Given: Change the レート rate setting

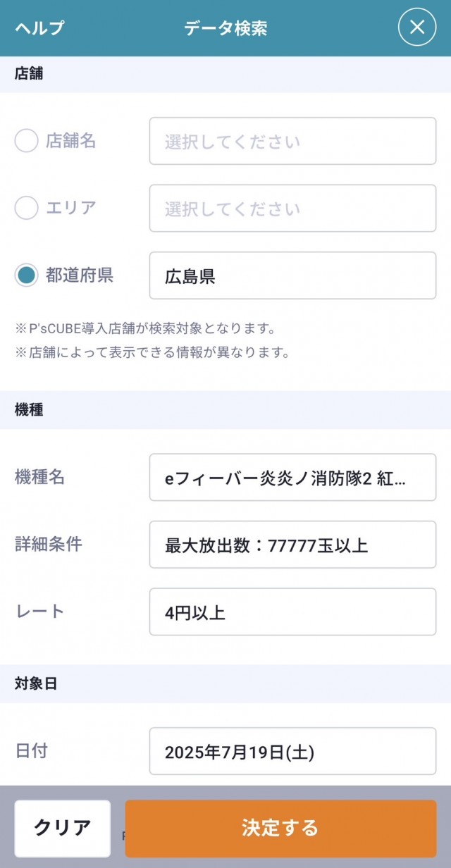Looking at the screenshot, I should (292, 612).
